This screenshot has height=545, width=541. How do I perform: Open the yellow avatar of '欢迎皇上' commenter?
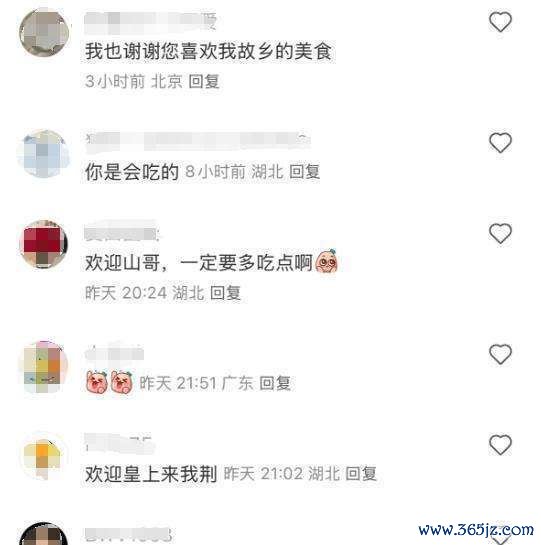point(44,456)
